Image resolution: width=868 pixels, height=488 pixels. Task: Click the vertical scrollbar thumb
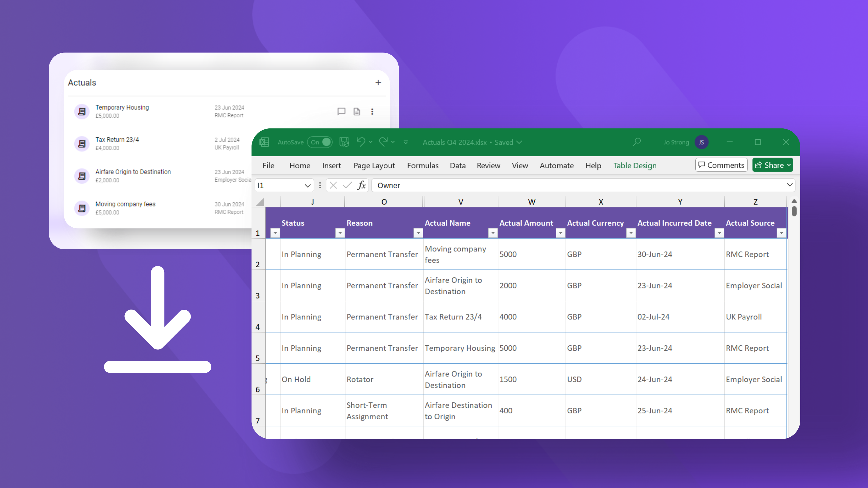click(794, 211)
